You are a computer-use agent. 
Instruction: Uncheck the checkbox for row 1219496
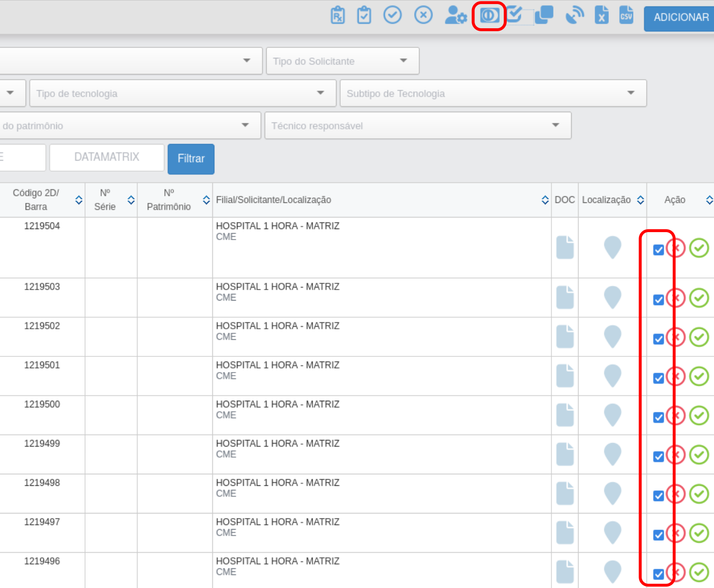coord(659,574)
